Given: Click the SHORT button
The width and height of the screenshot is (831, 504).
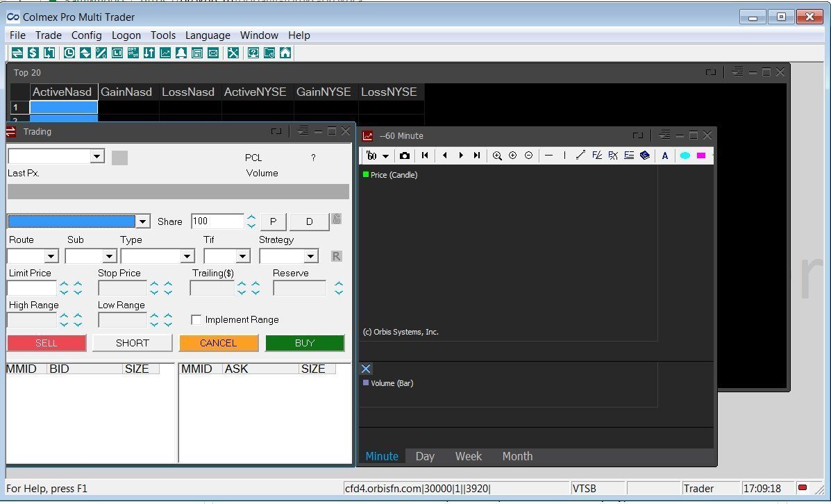Looking at the screenshot, I should [133, 343].
